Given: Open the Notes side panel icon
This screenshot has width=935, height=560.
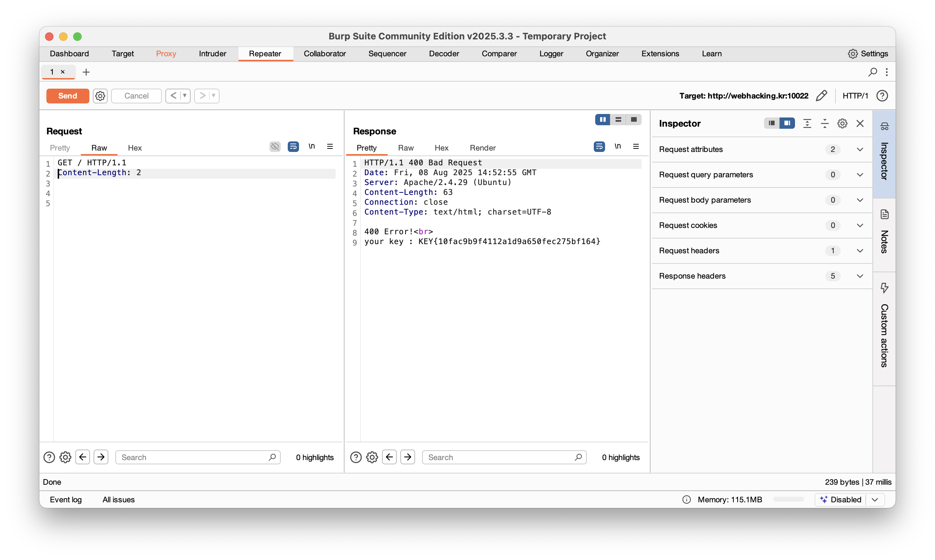Looking at the screenshot, I should [884, 214].
